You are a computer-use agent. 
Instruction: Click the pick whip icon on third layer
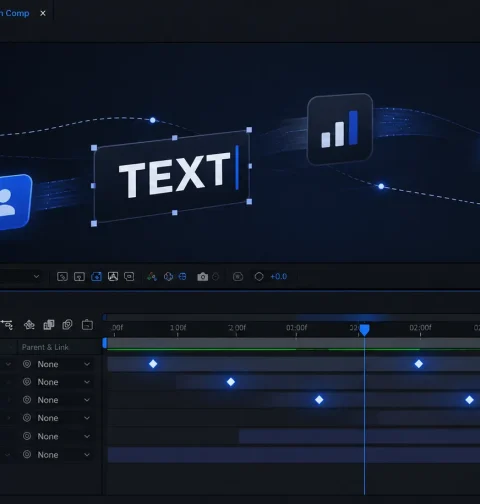(x=27, y=400)
